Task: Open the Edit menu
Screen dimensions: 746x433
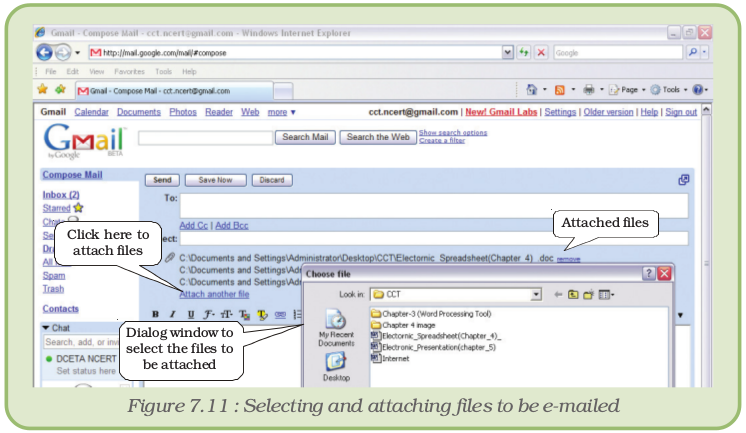Action: pos(72,71)
